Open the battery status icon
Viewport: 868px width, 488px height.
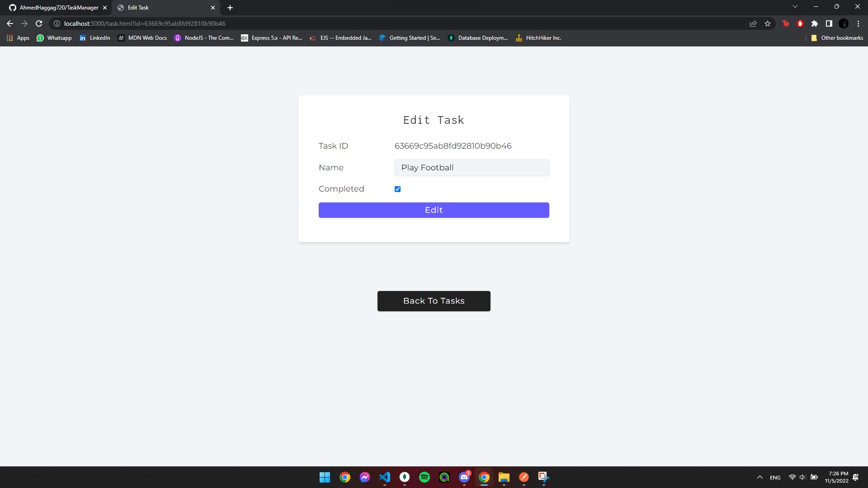tap(814, 477)
